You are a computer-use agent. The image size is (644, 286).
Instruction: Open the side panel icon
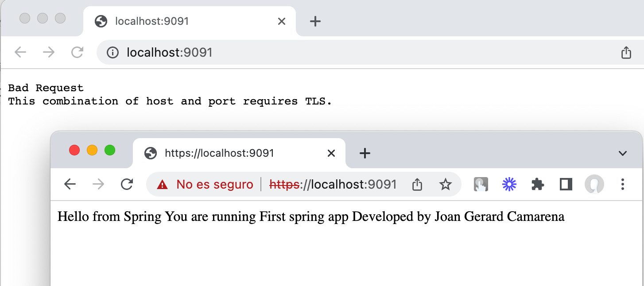click(566, 184)
